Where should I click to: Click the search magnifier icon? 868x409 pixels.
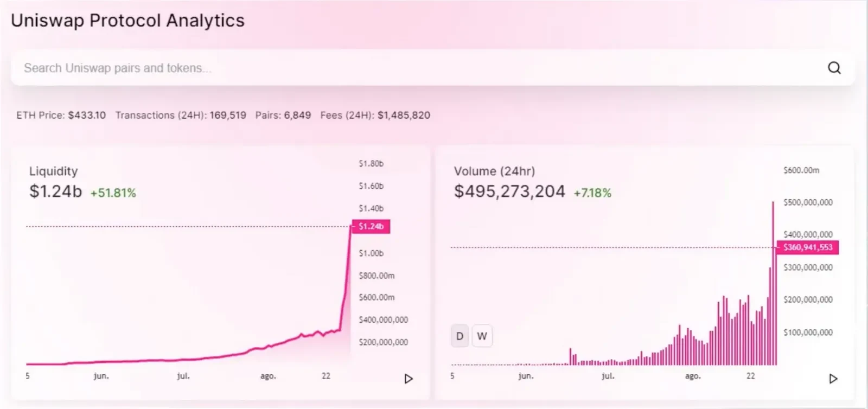tap(834, 68)
